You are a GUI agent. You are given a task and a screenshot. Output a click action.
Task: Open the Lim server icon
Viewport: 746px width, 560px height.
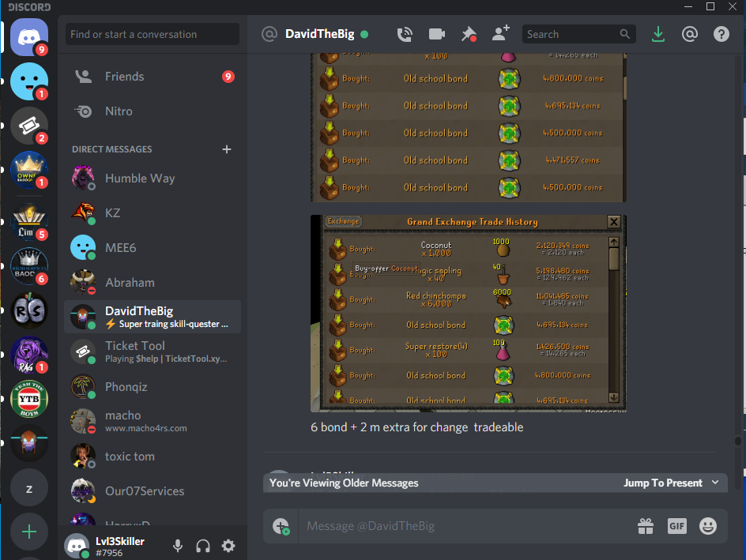(29, 221)
